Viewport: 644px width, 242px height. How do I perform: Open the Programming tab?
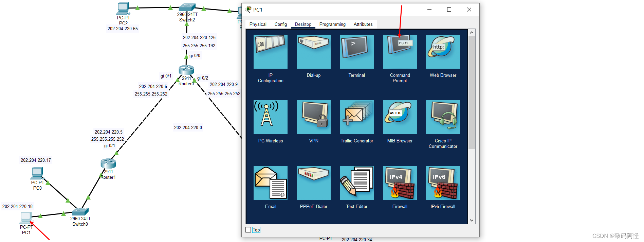click(x=332, y=24)
